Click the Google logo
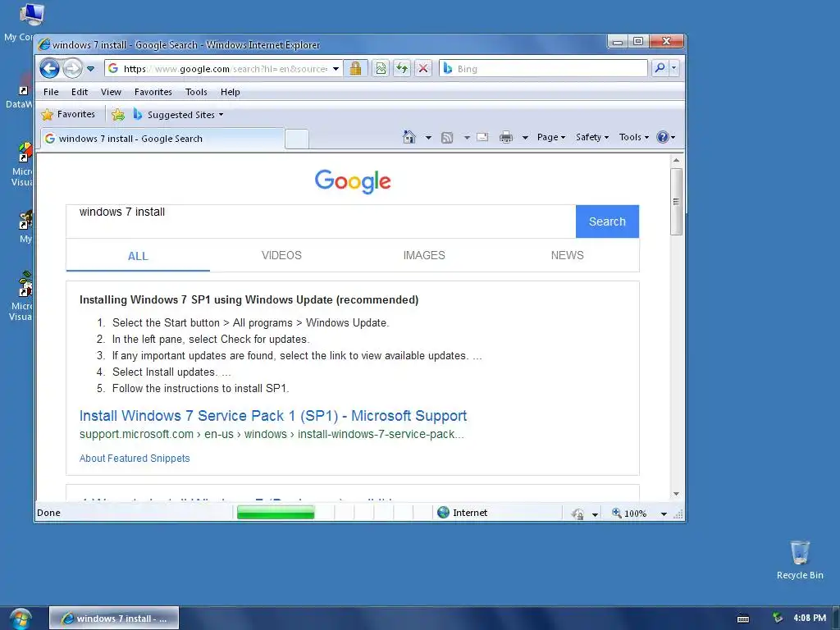 tap(353, 181)
